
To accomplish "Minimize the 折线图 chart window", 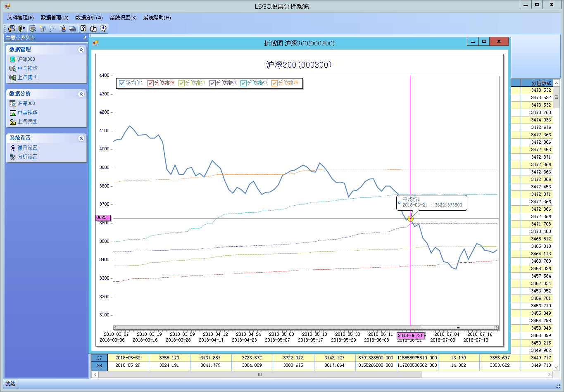I will (473, 41).
